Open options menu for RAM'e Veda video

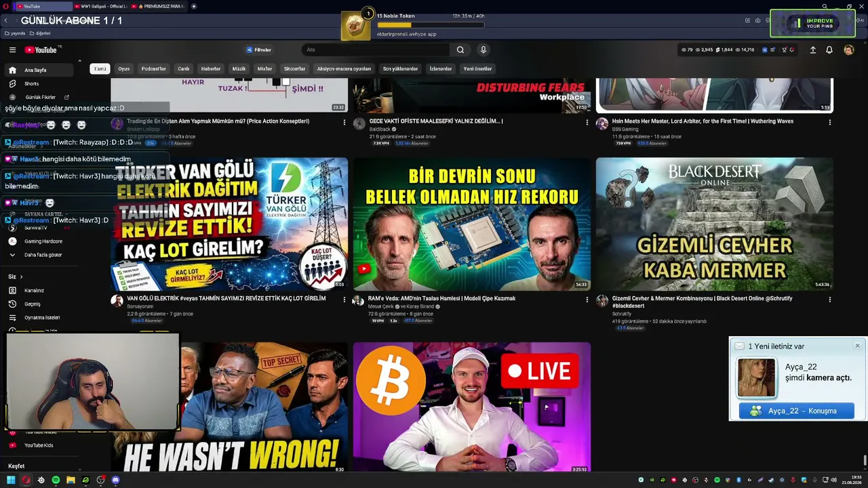pos(587,300)
